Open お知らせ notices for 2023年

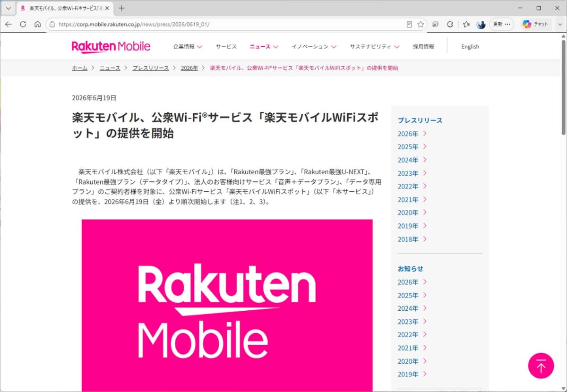pos(412,322)
